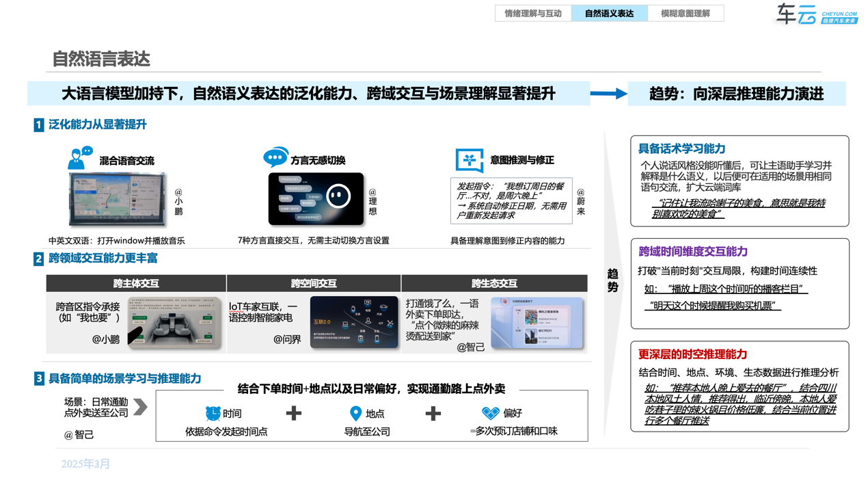Click the 跨生态交互 column header

[x=494, y=283]
